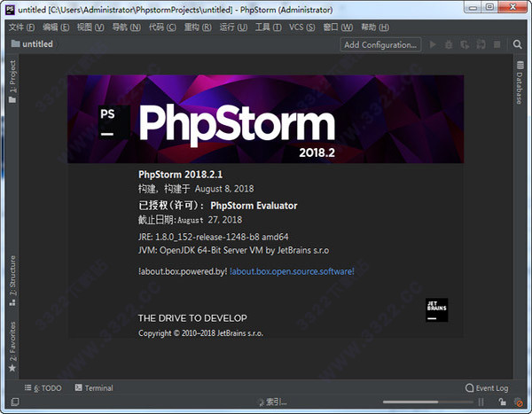Click the PS logo on the splash banner
532x414 pixels.
[x=114, y=121]
